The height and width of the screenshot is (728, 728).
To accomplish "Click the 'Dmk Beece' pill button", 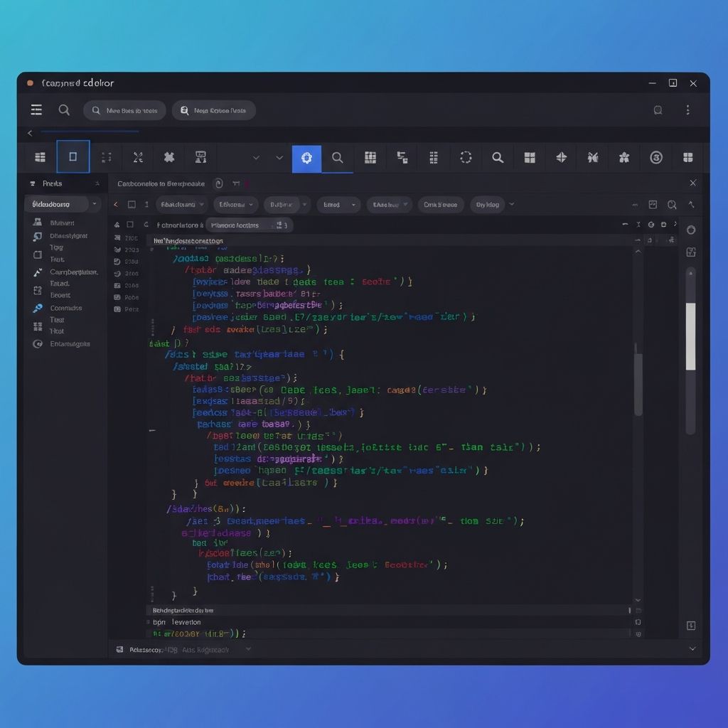I will pyautogui.click(x=440, y=205).
